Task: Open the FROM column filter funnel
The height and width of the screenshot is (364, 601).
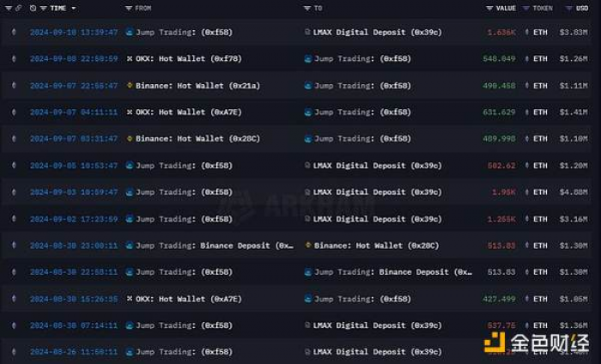Action: pos(129,8)
